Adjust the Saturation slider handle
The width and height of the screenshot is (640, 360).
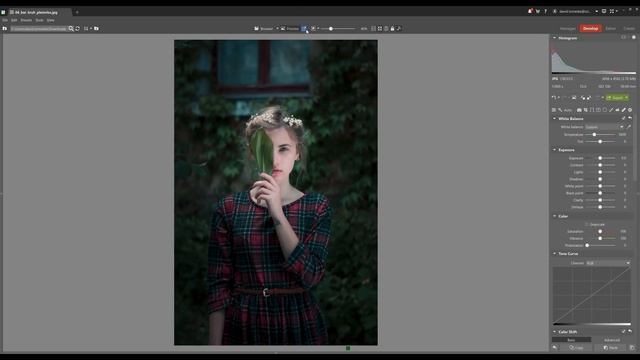600,231
